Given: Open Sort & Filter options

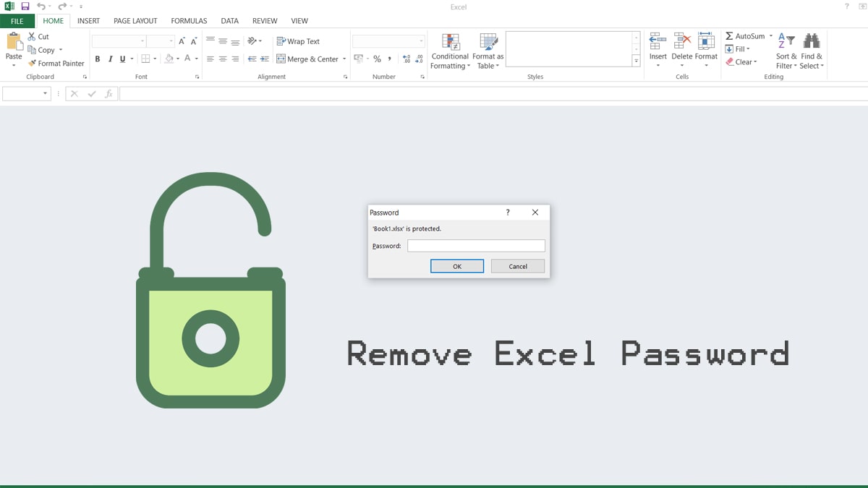Looking at the screenshot, I should pyautogui.click(x=786, y=51).
